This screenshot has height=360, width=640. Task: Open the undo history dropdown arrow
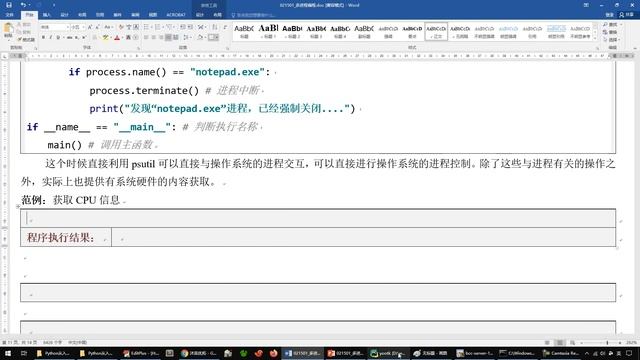pos(29,5)
